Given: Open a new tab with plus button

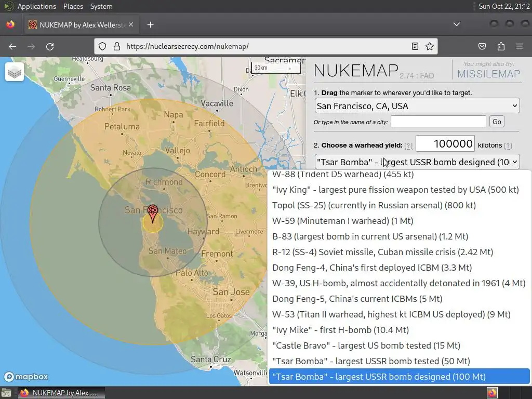Looking at the screenshot, I should click(150, 25).
